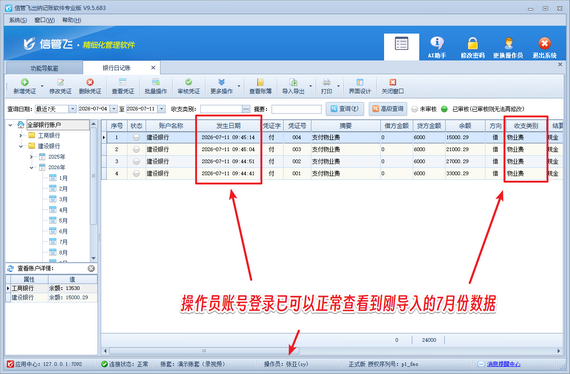Click the 打印 print icon
570x374 pixels.
pyautogui.click(x=326, y=83)
